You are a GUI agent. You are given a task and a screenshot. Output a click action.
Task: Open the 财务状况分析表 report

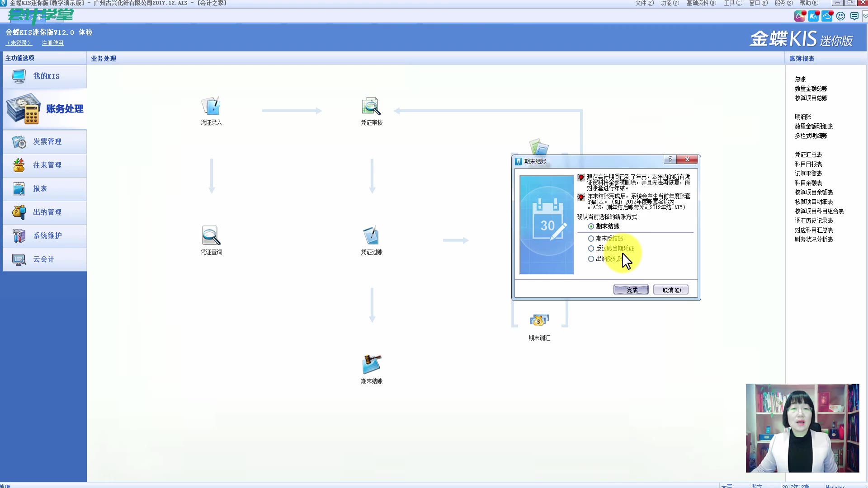click(x=814, y=239)
